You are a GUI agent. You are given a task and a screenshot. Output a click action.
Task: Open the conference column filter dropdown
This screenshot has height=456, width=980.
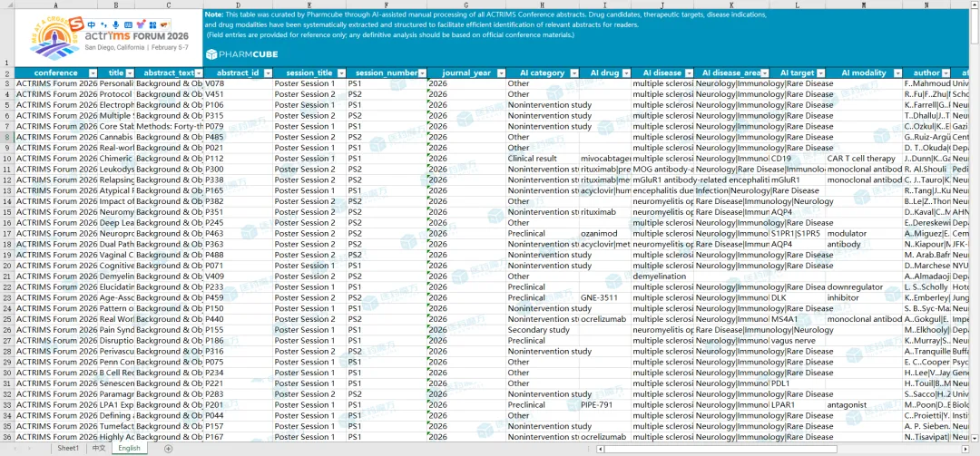point(93,73)
